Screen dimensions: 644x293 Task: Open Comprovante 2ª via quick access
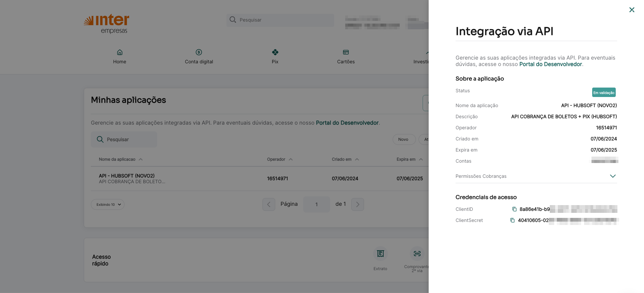pyautogui.click(x=417, y=259)
